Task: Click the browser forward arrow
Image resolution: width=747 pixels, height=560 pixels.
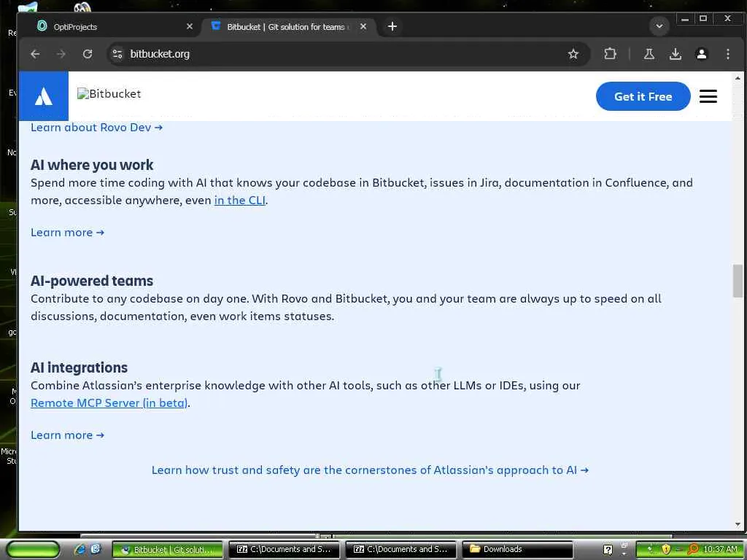Action: point(61,54)
